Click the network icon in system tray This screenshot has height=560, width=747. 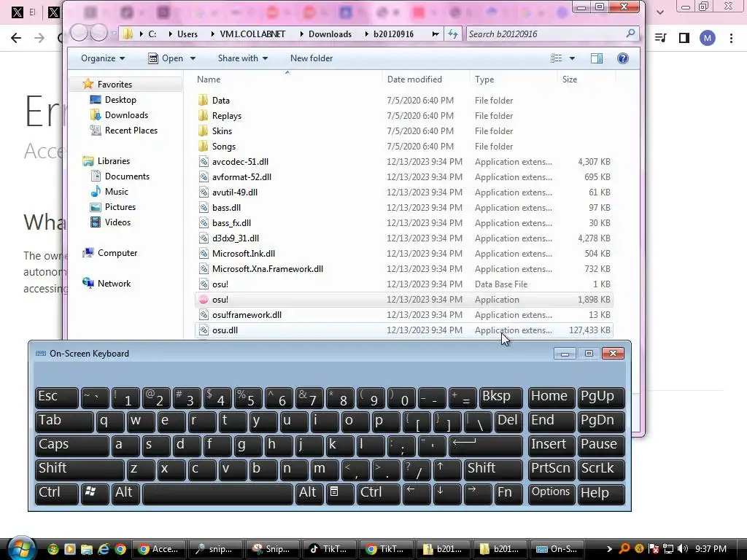click(668, 549)
